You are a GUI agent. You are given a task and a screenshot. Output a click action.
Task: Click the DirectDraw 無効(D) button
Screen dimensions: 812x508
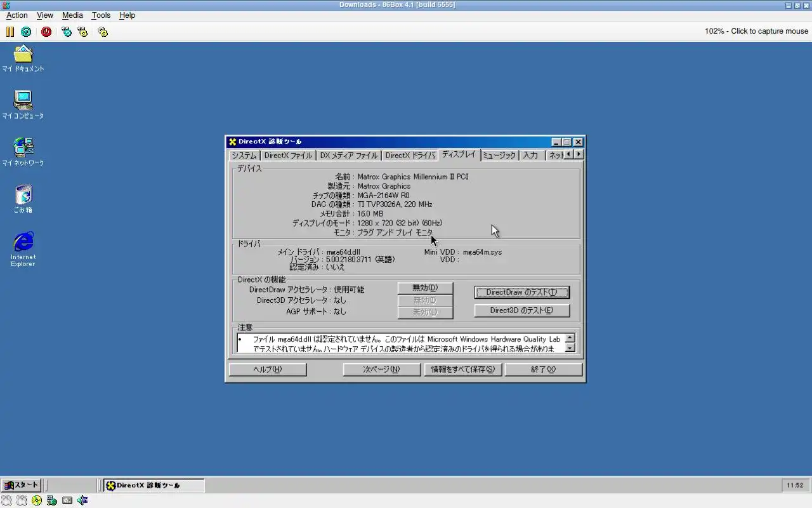(425, 288)
